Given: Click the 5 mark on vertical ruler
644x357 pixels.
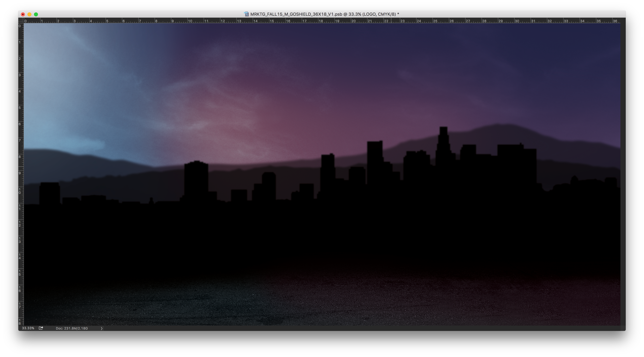Looking at the screenshot, I should tap(20, 108).
